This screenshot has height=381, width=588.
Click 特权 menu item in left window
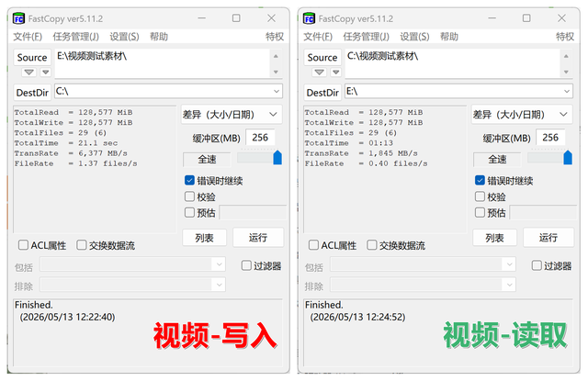[275, 37]
